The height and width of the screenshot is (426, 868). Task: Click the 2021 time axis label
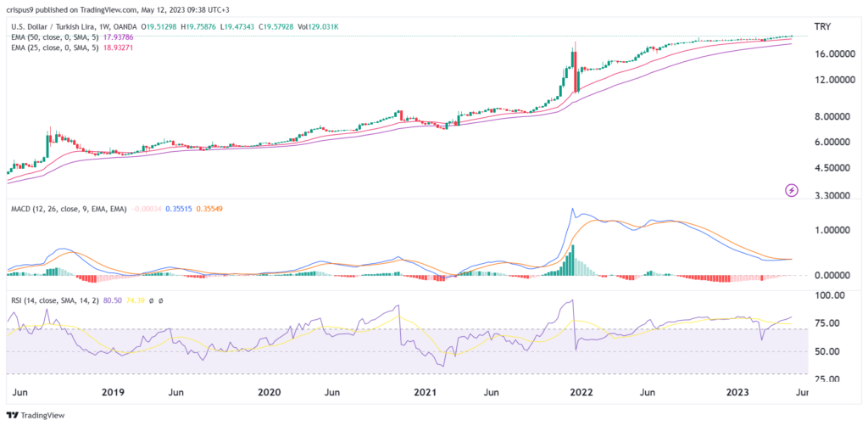[x=426, y=392]
